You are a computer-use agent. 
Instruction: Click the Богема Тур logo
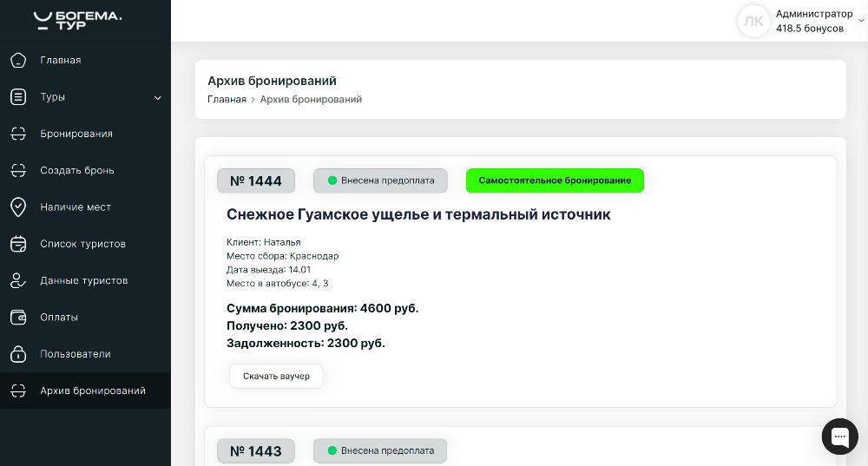click(77, 21)
